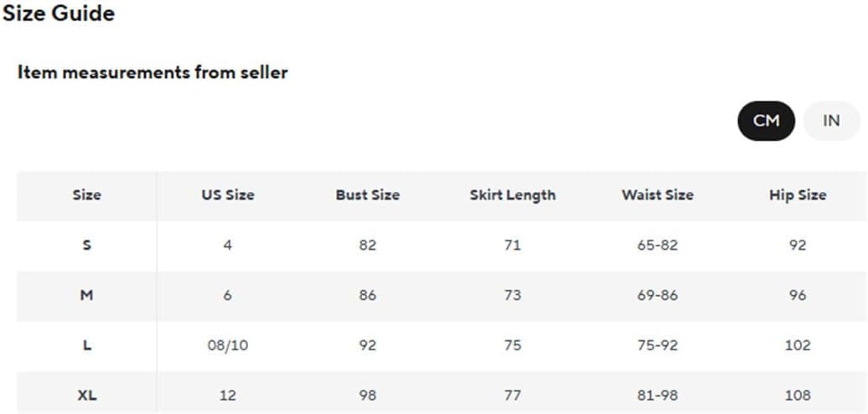The height and width of the screenshot is (414, 868).
Task: Click the Size column header
Action: (x=87, y=194)
